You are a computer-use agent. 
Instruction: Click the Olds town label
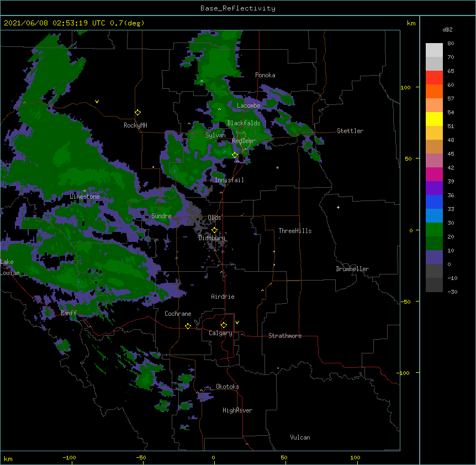(x=214, y=218)
